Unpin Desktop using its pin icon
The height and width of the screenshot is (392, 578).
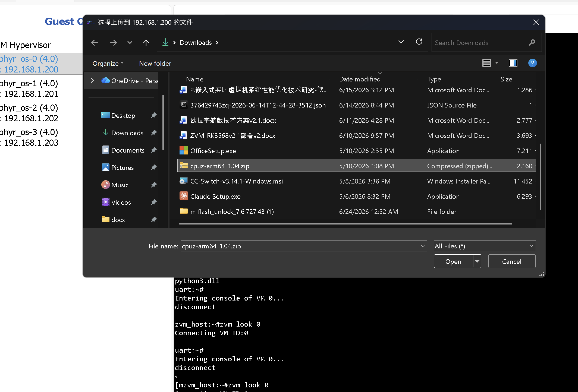pos(154,115)
